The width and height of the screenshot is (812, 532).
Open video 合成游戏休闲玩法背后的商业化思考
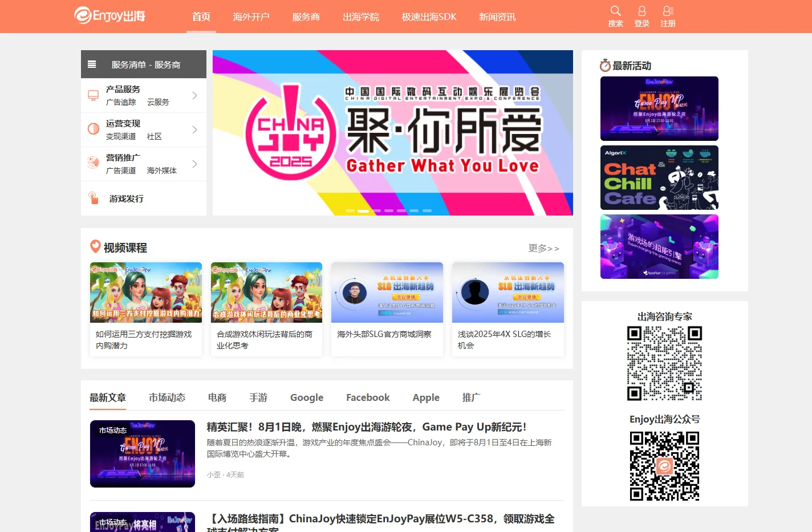(266, 309)
